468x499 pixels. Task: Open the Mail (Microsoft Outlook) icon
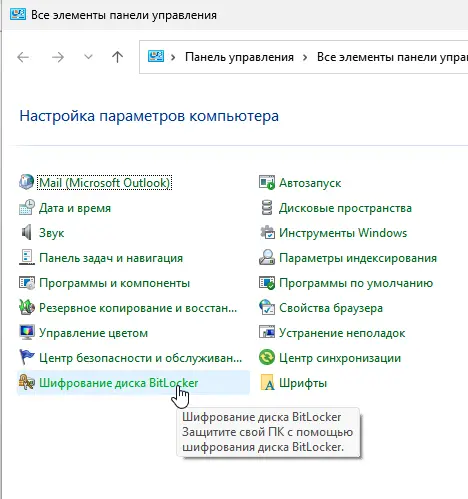pos(26,182)
